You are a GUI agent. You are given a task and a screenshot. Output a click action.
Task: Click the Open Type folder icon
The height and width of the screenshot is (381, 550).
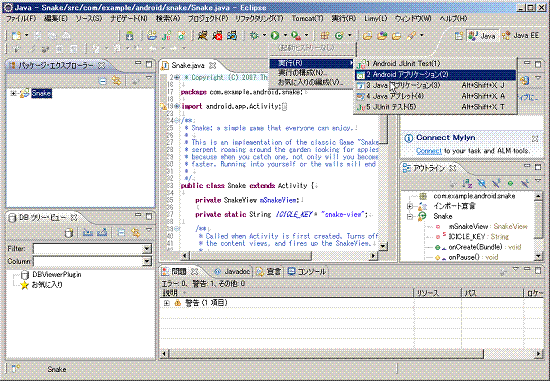point(367,35)
